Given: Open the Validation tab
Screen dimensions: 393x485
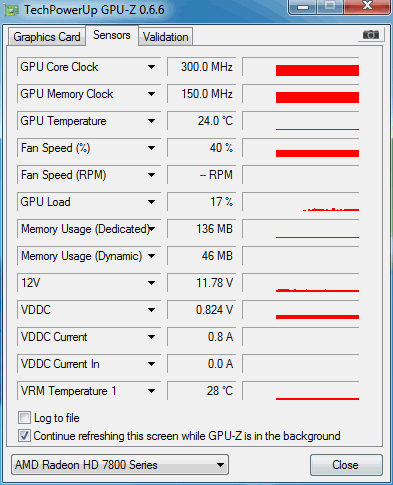Looking at the screenshot, I should tap(166, 37).
